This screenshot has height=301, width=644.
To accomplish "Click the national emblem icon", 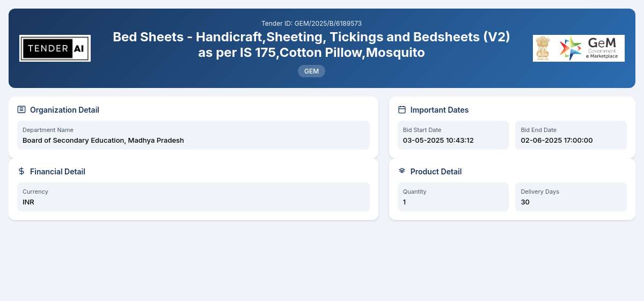I will (543, 48).
